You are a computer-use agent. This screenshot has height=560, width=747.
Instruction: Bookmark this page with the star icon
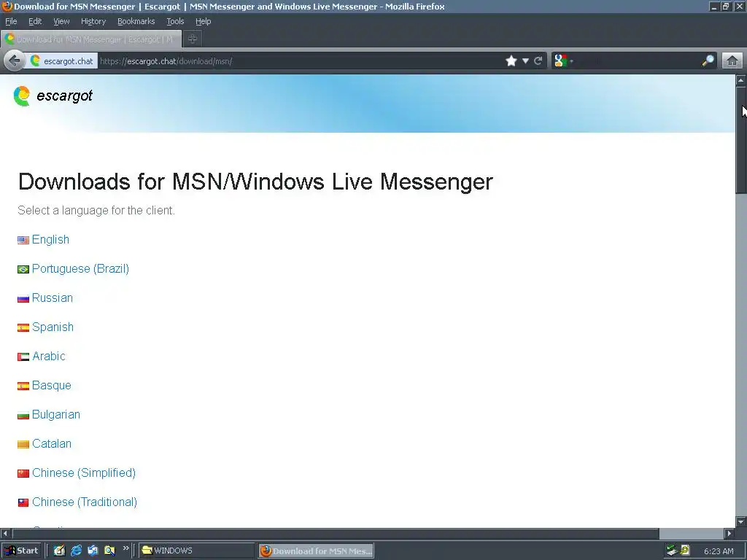tap(511, 61)
